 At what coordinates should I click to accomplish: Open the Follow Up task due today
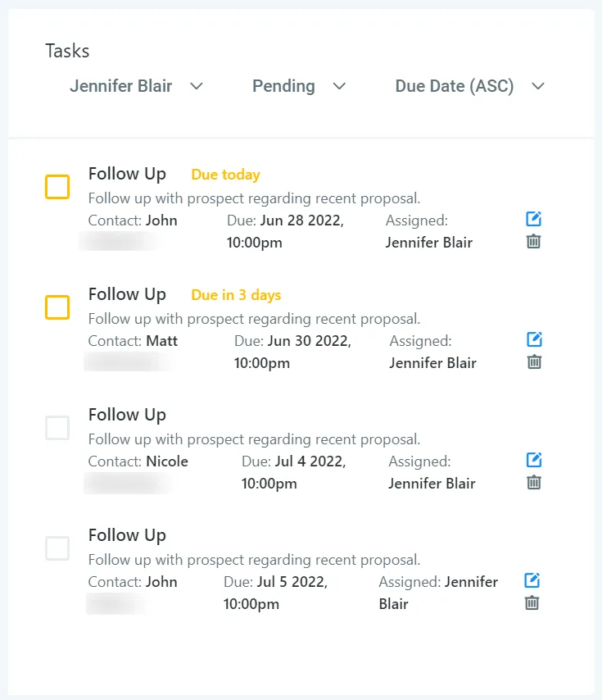point(127,174)
